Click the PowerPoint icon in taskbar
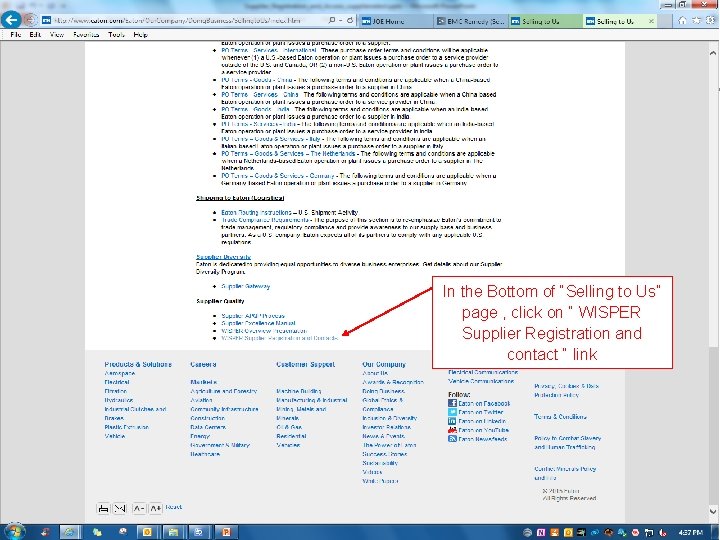The height and width of the screenshot is (540, 720). pyautogui.click(x=226, y=532)
